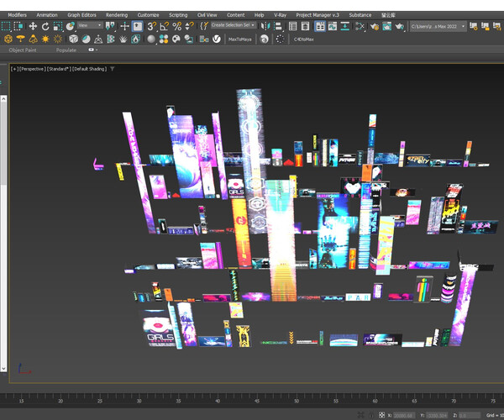Open the Scripting menu
This screenshot has height=420, width=504.
point(178,15)
